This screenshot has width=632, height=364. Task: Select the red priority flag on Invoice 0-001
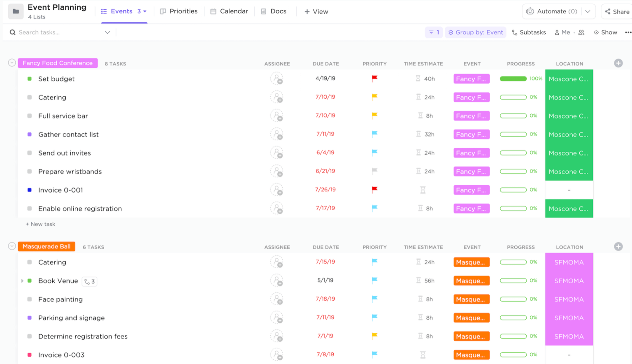click(x=374, y=190)
